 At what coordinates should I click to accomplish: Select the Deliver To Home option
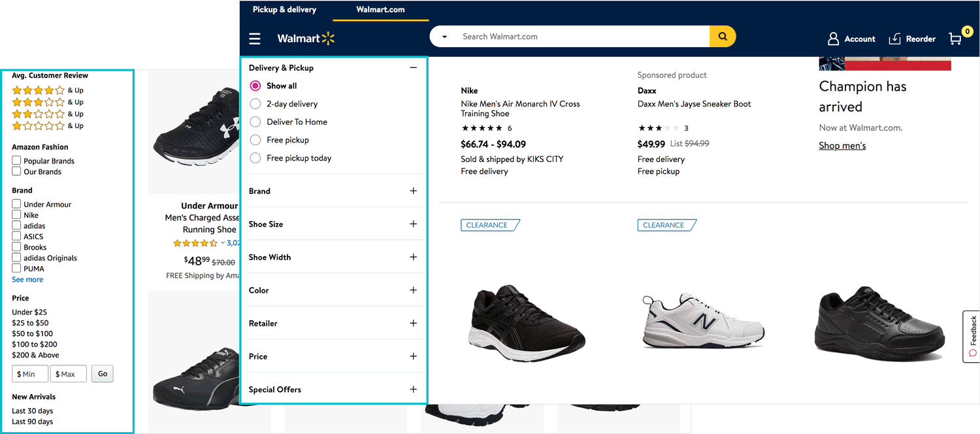coord(255,122)
